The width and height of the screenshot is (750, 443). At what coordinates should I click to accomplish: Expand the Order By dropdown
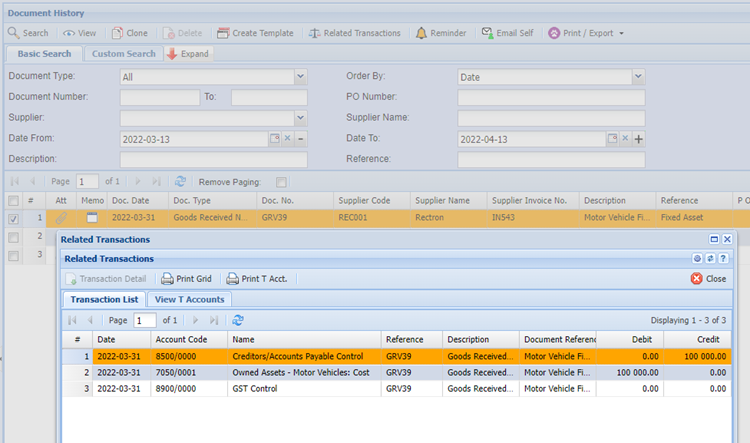[637, 76]
